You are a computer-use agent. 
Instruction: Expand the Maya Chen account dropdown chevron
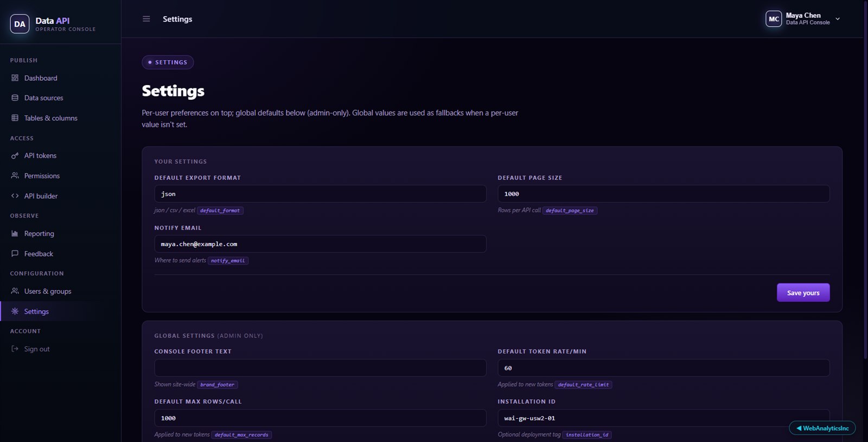tap(838, 19)
